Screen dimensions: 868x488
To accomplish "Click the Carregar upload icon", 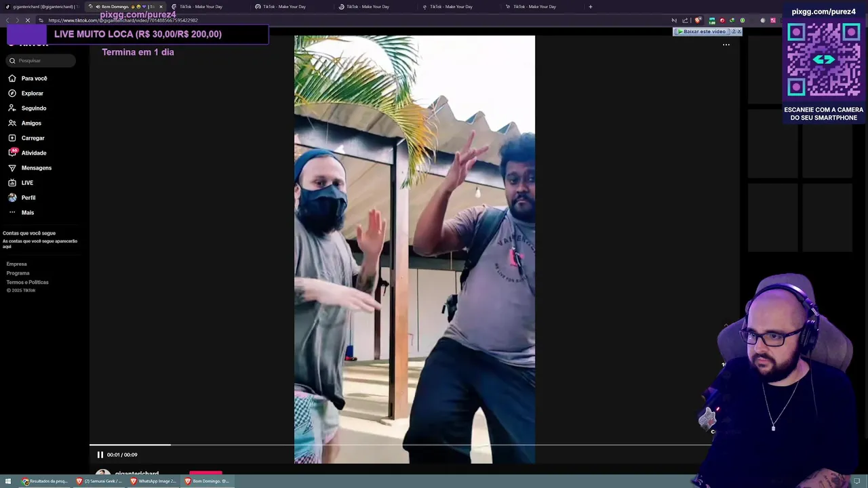I will [12, 138].
